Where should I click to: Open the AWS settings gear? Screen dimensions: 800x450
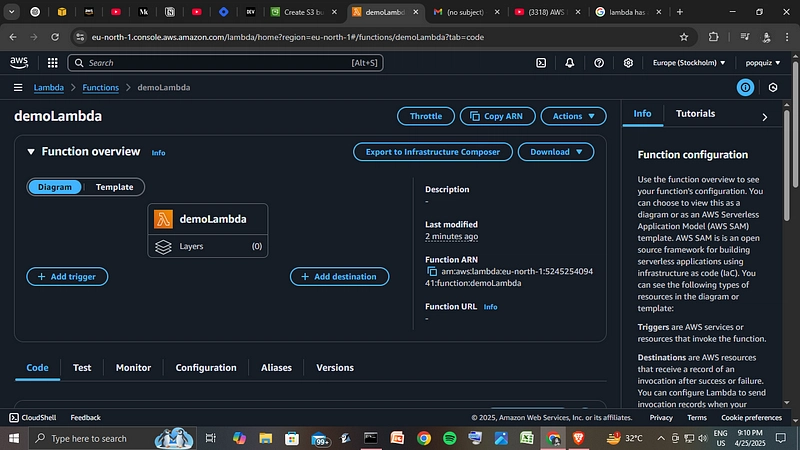tap(628, 62)
